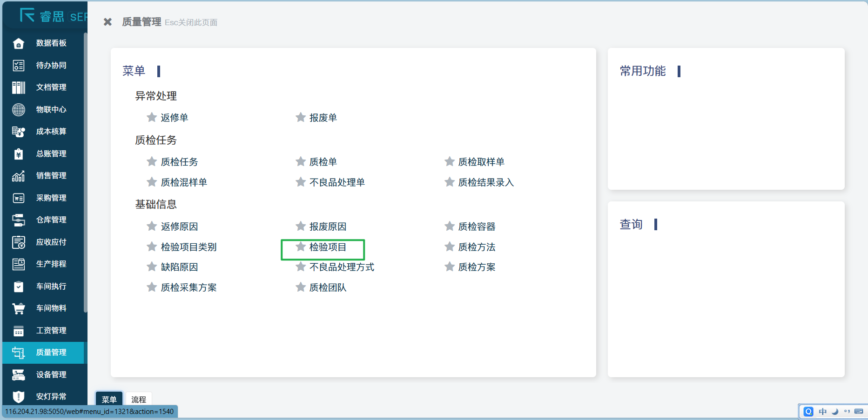Switch to the 流程 tab
This screenshot has height=420, width=868.
click(x=139, y=400)
